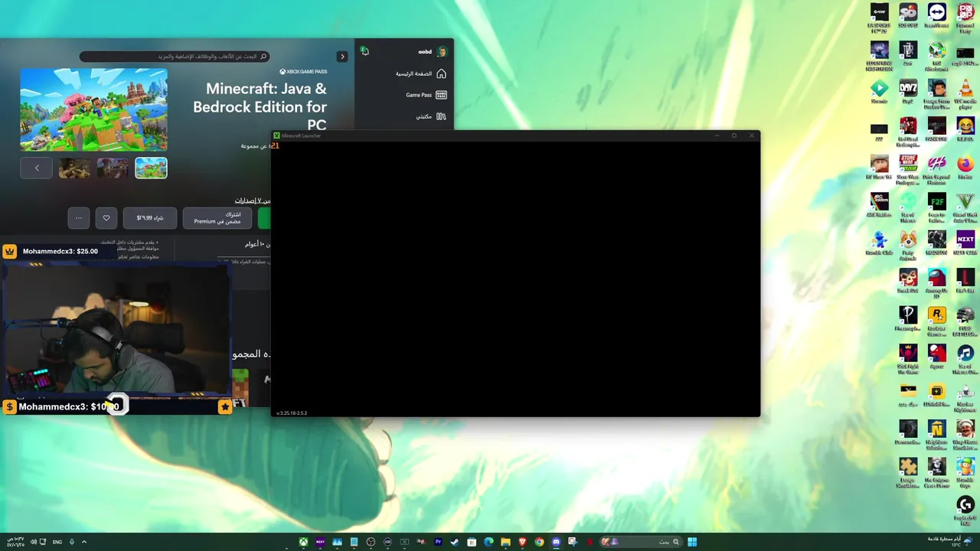Viewport: 980px width, 551px height.
Task: Open Xbox app from taskbar
Action: [304, 542]
